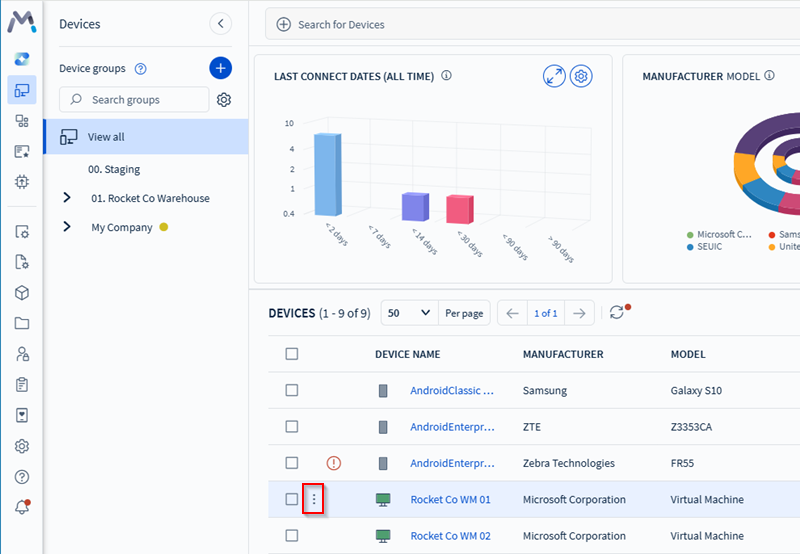Open the Rocket Co WM 01 device link
The height and width of the screenshot is (554, 800).
(450, 500)
